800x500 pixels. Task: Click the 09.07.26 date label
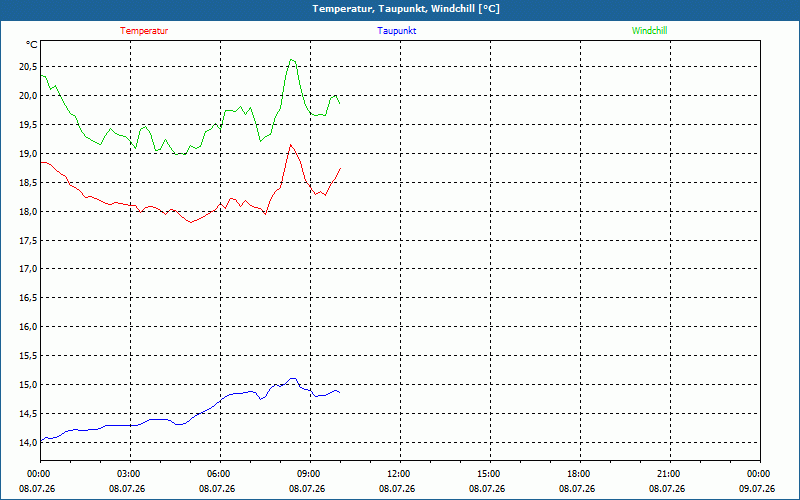[x=757, y=488]
